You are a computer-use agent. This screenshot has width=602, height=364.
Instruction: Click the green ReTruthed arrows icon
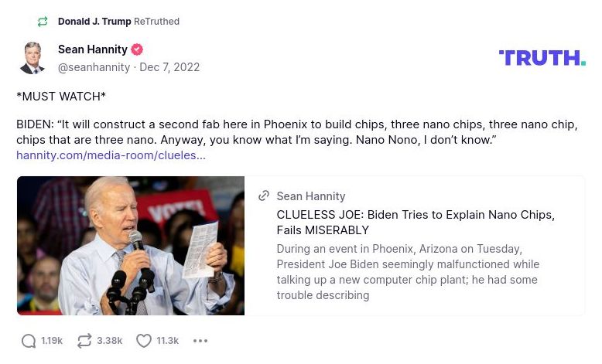tap(43, 22)
